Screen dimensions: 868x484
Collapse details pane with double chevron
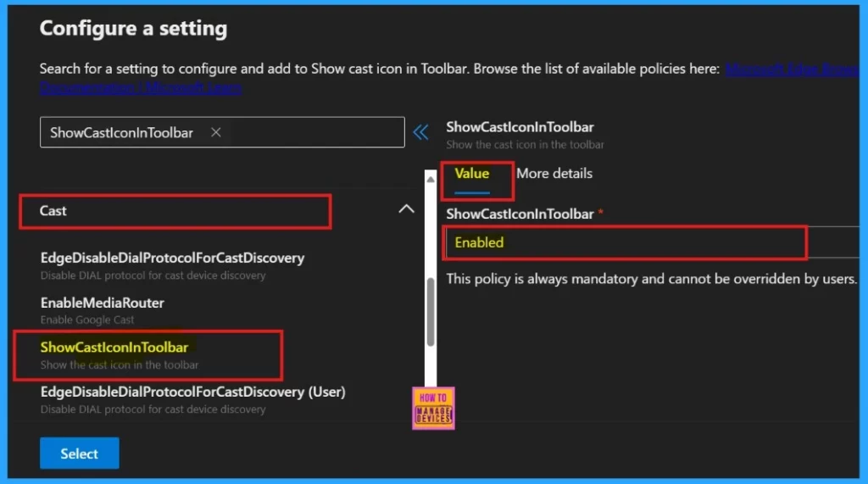coord(420,132)
